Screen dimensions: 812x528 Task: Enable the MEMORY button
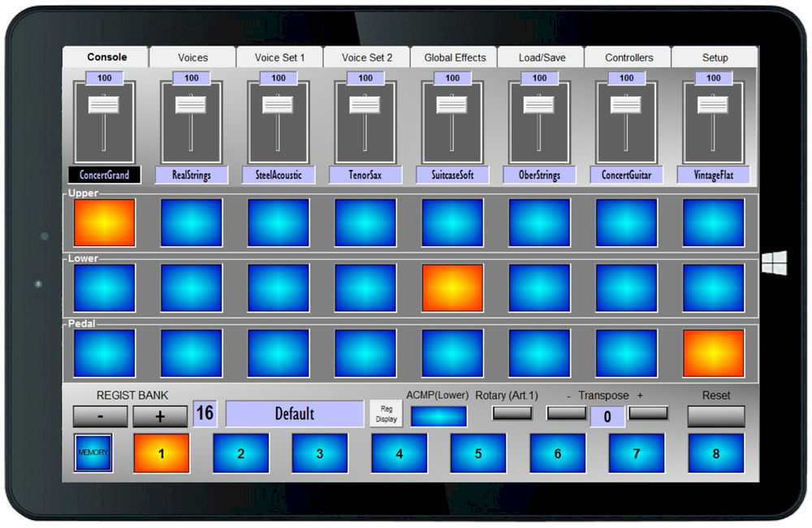[x=96, y=453]
